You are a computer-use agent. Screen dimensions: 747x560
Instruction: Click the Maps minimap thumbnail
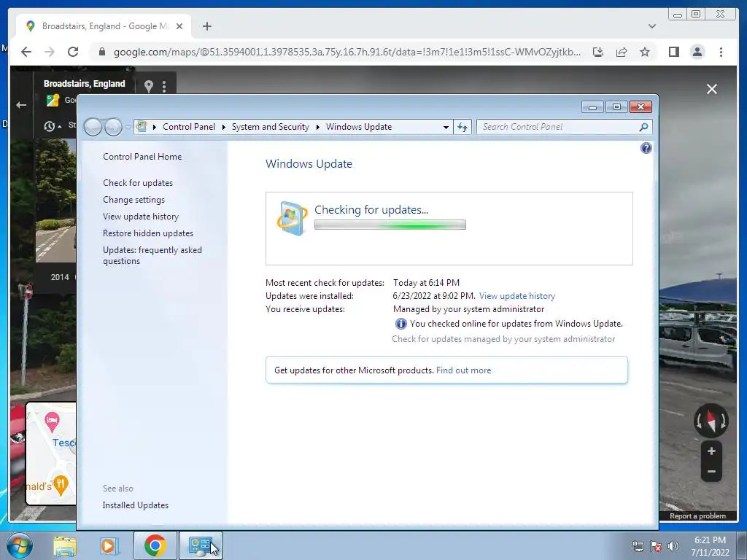51,454
